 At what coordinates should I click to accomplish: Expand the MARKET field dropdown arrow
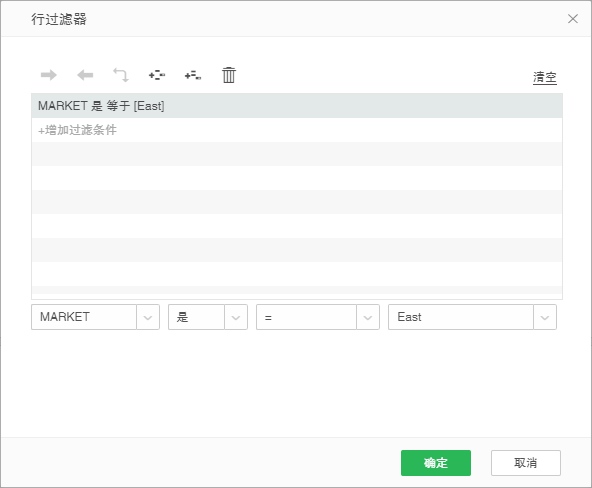[x=148, y=317]
